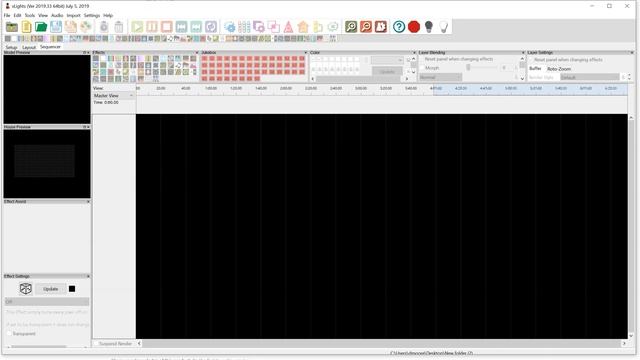The height and width of the screenshot is (360, 640).
Task: Toggle the Transparent checkbox in Effect Settings
Action: click(9, 333)
